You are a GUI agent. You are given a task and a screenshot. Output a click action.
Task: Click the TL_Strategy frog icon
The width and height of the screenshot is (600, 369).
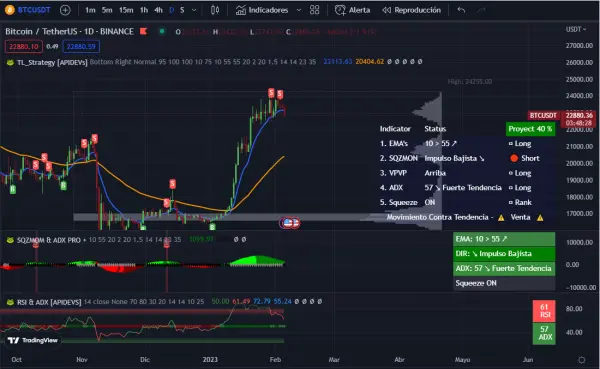tap(10, 62)
